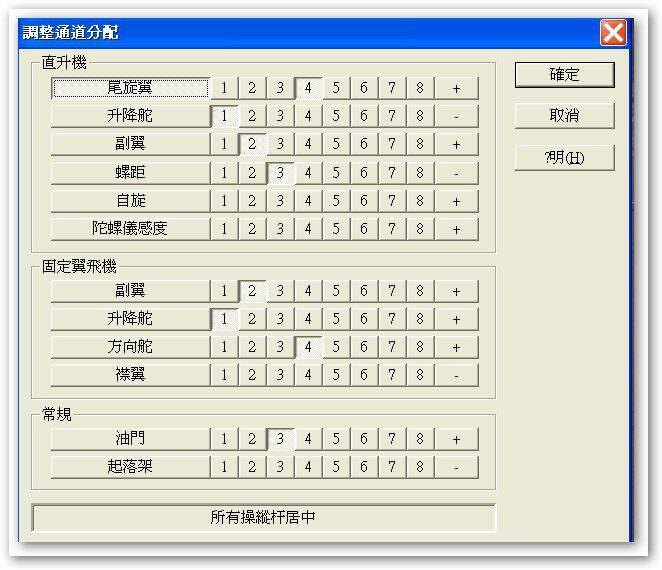Select channel 5 for 襟翼
The height and width of the screenshot is (570, 662).
point(336,376)
